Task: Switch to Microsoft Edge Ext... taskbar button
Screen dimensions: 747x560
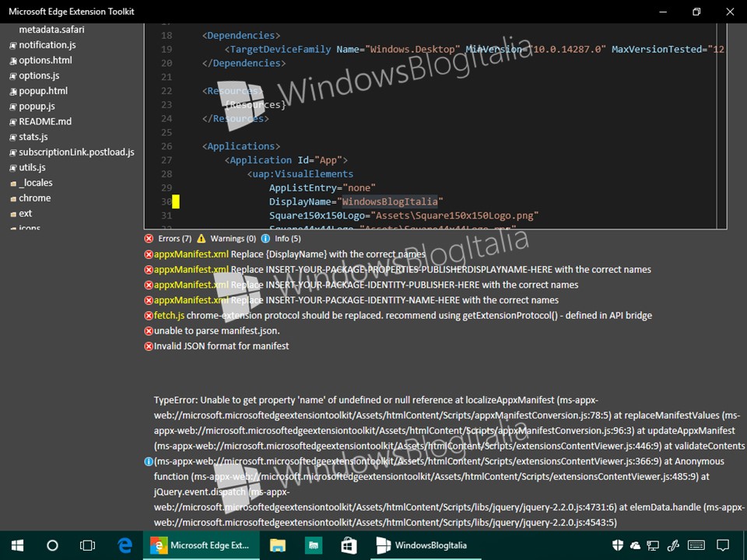Action: pos(201,545)
